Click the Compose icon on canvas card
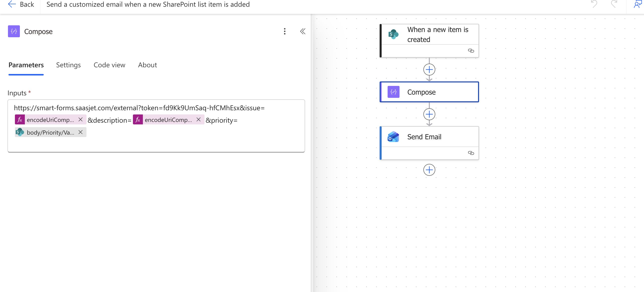644x292 pixels. pyautogui.click(x=393, y=92)
